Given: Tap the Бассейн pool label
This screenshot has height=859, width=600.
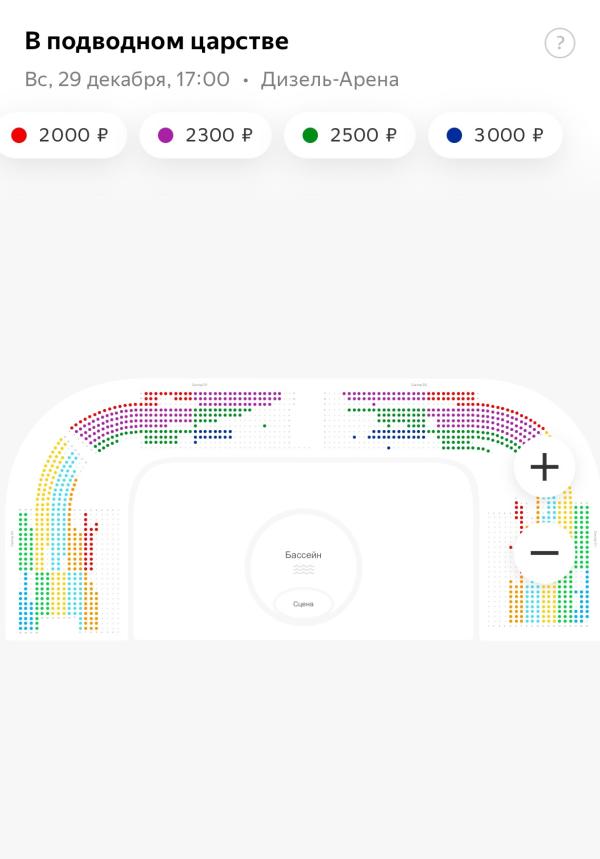Looking at the screenshot, I should coord(303,555).
